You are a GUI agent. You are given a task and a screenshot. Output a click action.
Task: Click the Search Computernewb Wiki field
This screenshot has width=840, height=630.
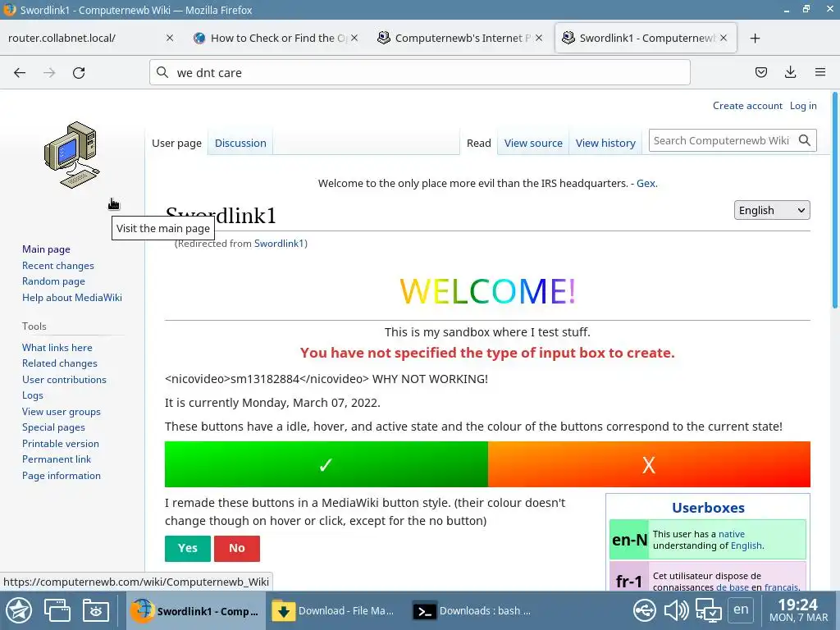[721, 140]
